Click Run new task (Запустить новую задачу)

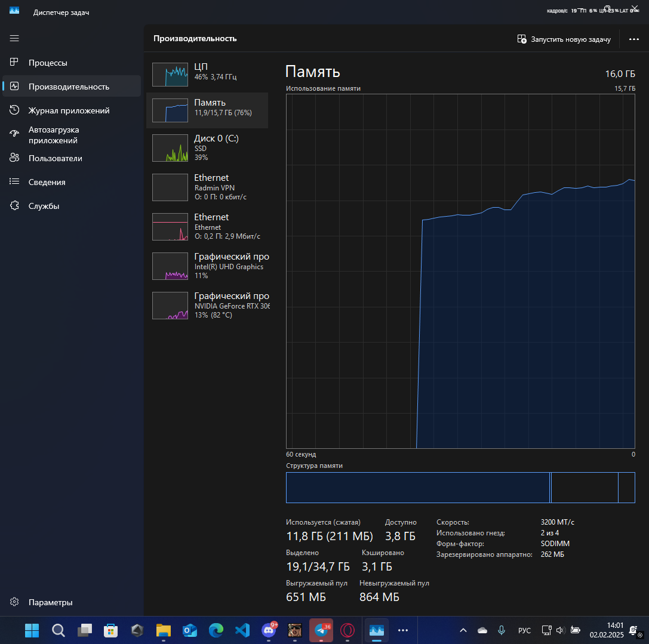(x=564, y=39)
